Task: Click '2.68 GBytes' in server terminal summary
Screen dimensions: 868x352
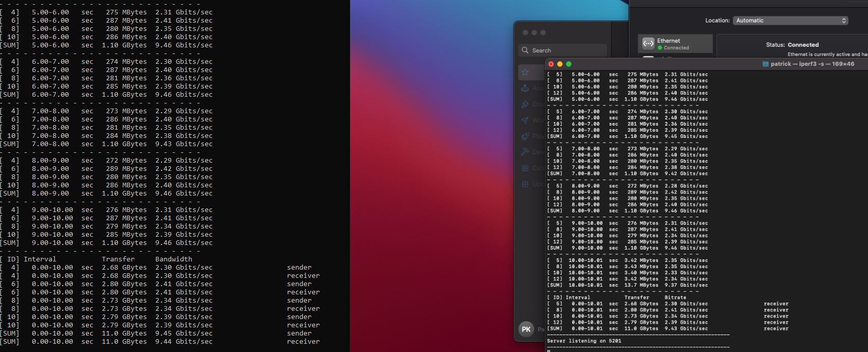Action: point(641,304)
